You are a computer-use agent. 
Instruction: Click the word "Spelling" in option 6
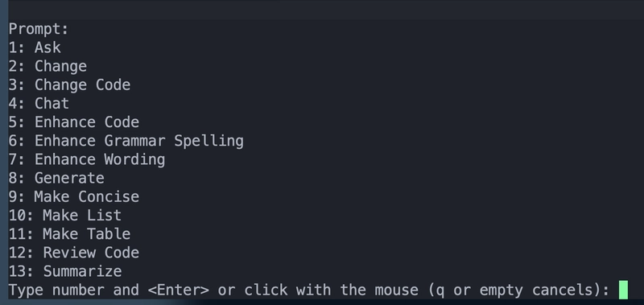(208, 141)
